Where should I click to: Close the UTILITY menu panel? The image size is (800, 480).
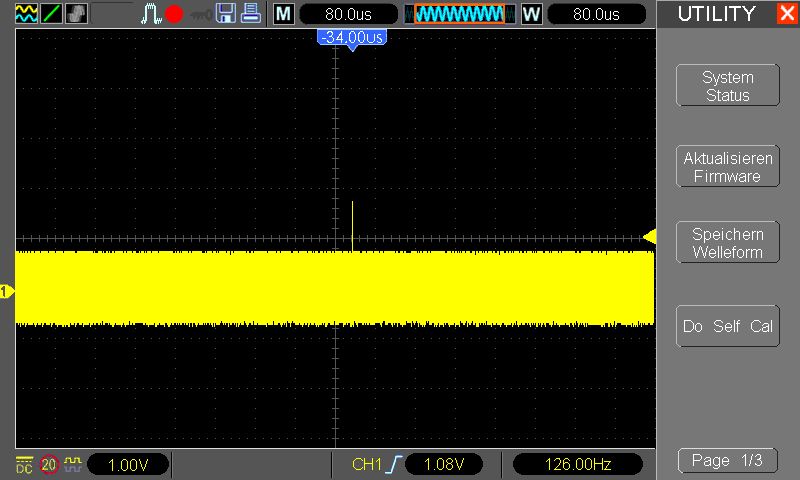pos(787,14)
